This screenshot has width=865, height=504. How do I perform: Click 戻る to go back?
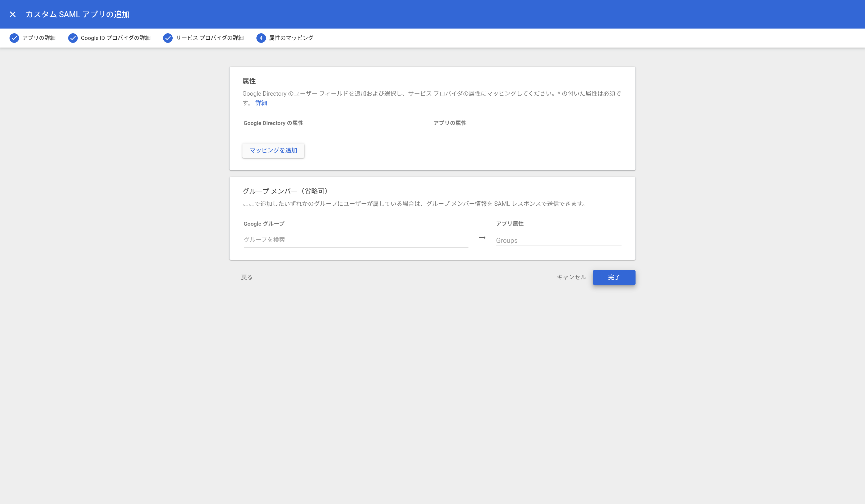[x=247, y=277]
